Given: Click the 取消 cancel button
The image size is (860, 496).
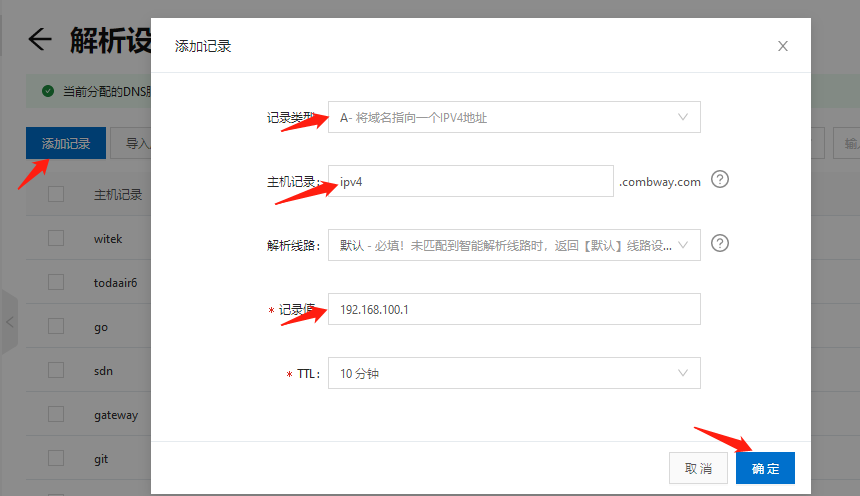Looking at the screenshot, I should click(699, 468).
